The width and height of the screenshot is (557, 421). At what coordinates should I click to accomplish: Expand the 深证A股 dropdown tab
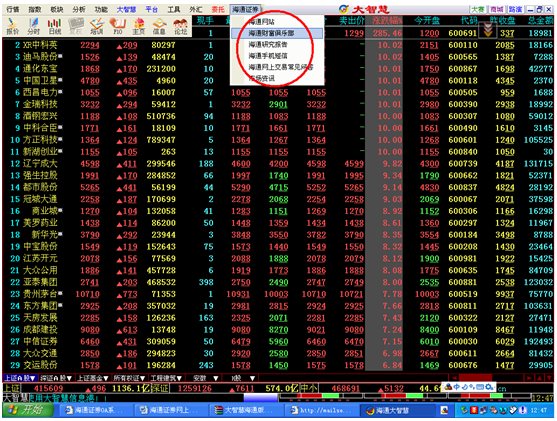coord(56,378)
